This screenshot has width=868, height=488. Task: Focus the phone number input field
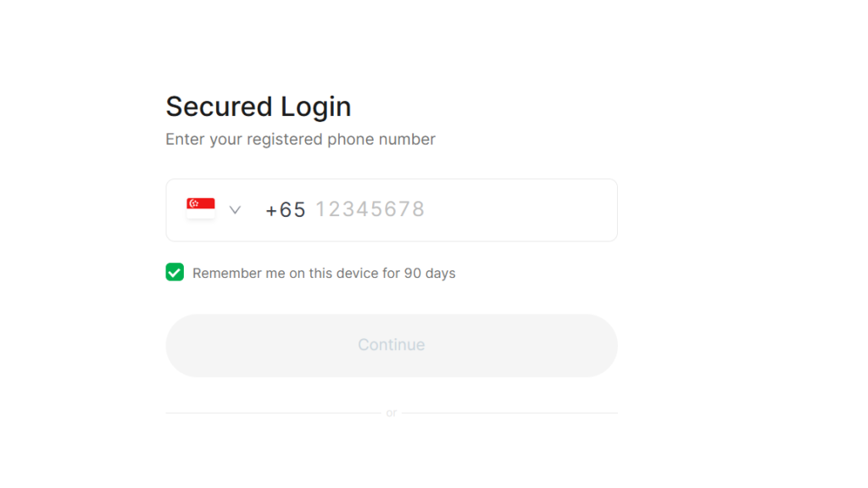tap(392, 210)
